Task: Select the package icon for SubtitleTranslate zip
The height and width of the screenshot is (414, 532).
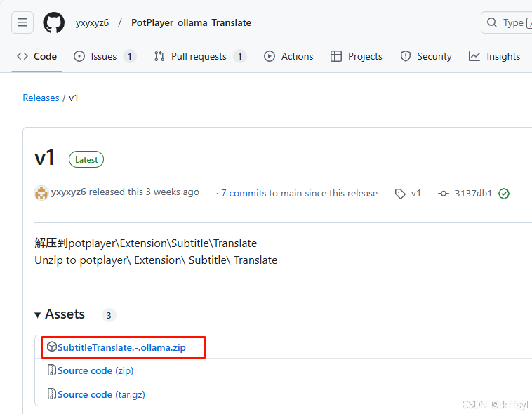Action: coord(51,347)
